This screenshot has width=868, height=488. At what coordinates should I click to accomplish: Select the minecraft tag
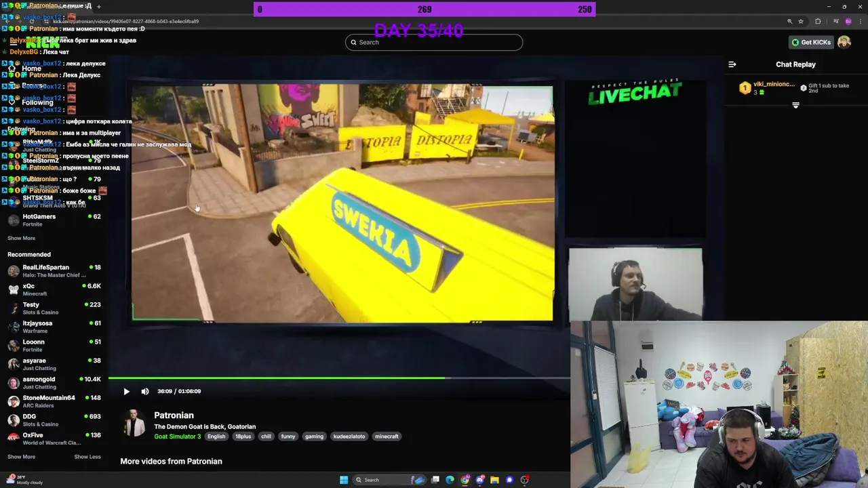(387, 436)
